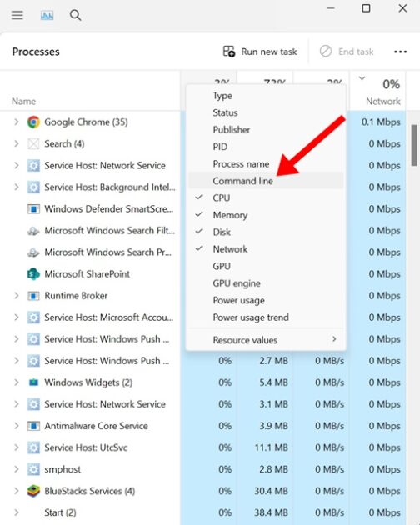420x525 pixels.
Task: Click the Task Manager performance graph icon
Action: click(47, 15)
